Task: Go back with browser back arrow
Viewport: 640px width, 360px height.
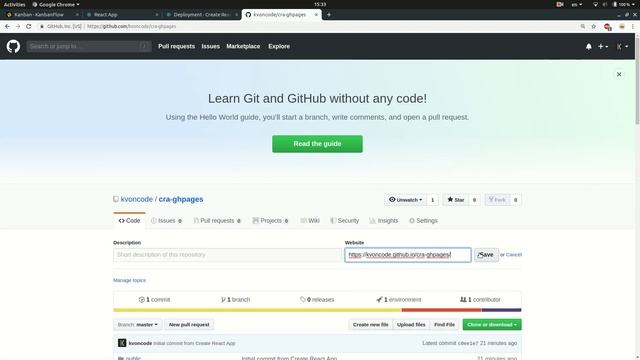Action: point(7,26)
